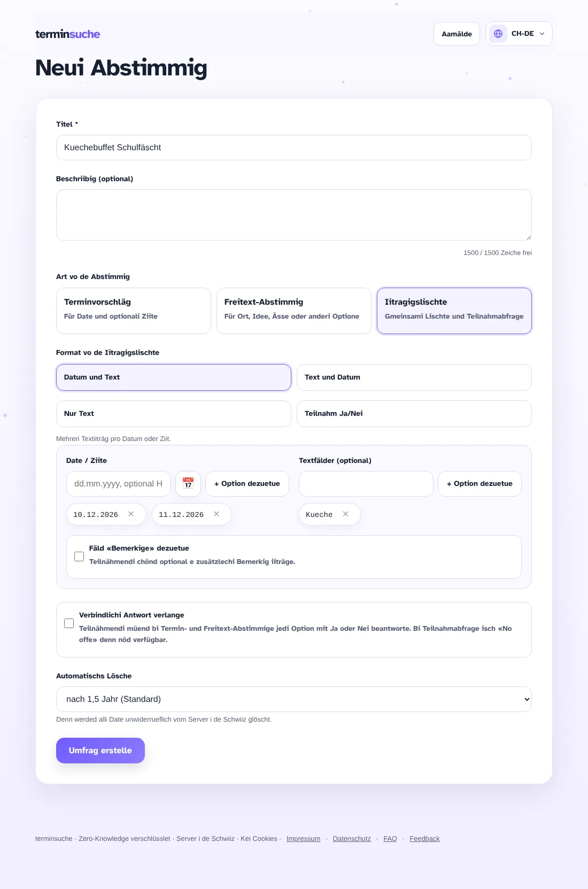Open the FAQ footer link
The width and height of the screenshot is (588, 889).
(390, 839)
